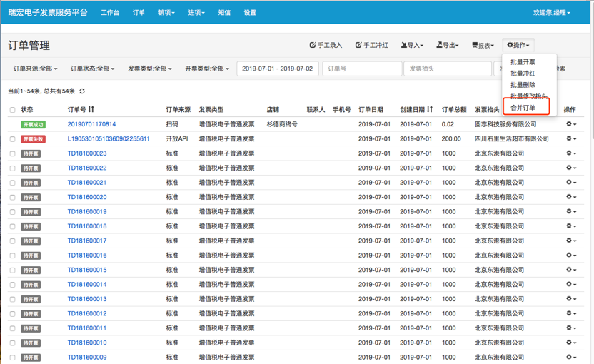Sort by 创建日期 using sort arrows

(429, 109)
